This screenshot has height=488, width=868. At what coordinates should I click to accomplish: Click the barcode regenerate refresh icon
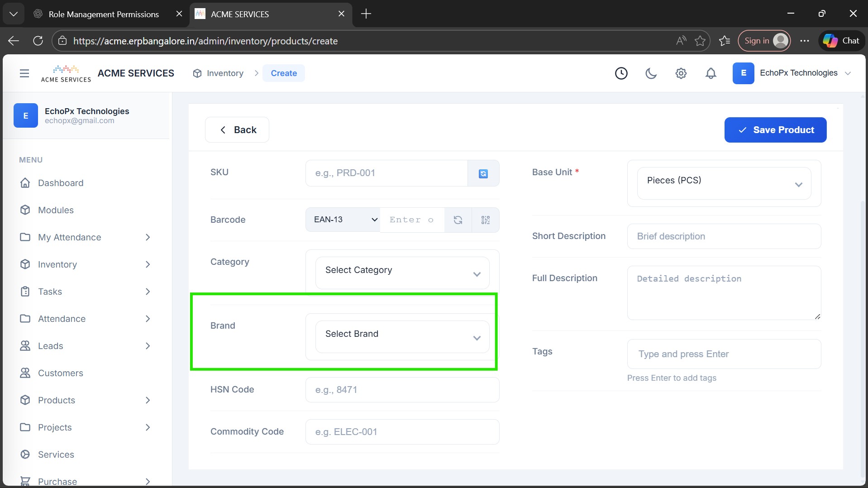tap(458, 220)
